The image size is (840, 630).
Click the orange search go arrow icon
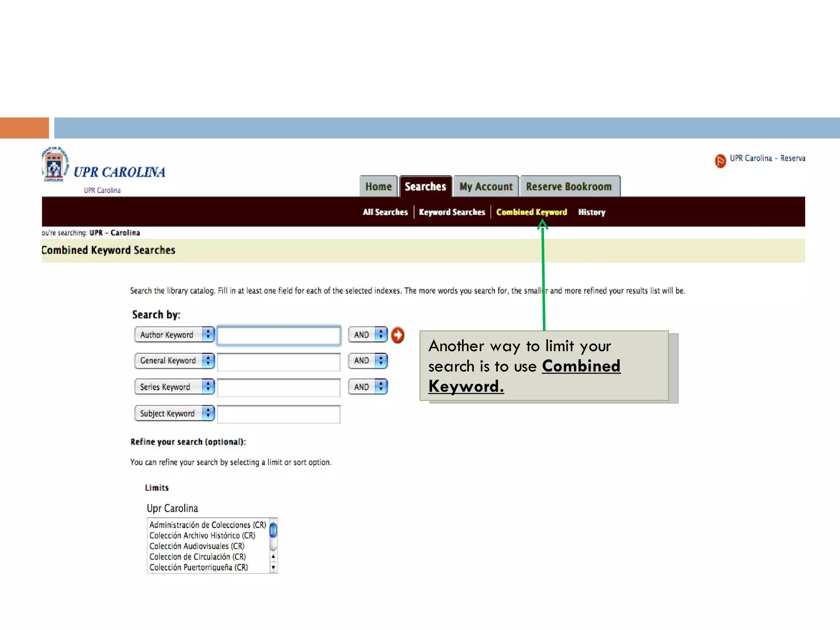397,335
